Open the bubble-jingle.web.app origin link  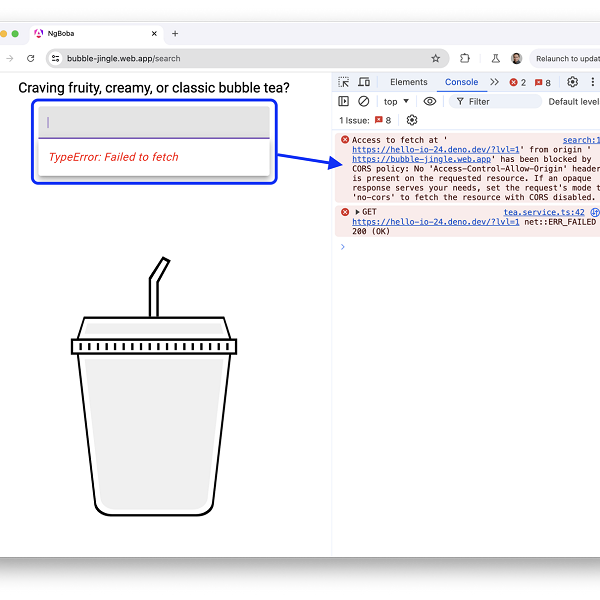pos(421,159)
